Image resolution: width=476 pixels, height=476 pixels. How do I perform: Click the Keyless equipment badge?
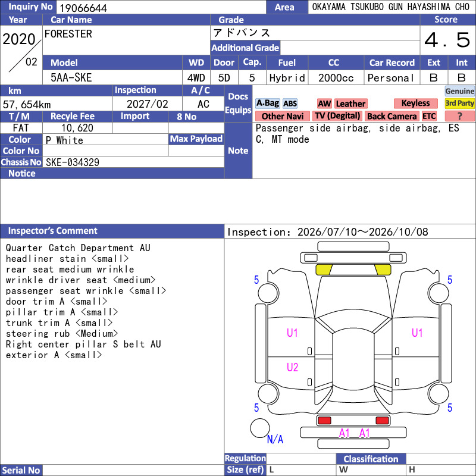tap(415, 103)
